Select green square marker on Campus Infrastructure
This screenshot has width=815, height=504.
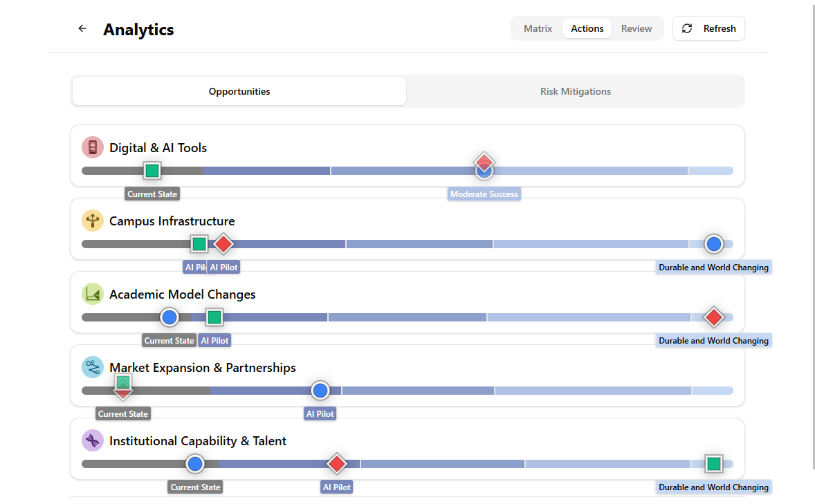pyautogui.click(x=199, y=243)
